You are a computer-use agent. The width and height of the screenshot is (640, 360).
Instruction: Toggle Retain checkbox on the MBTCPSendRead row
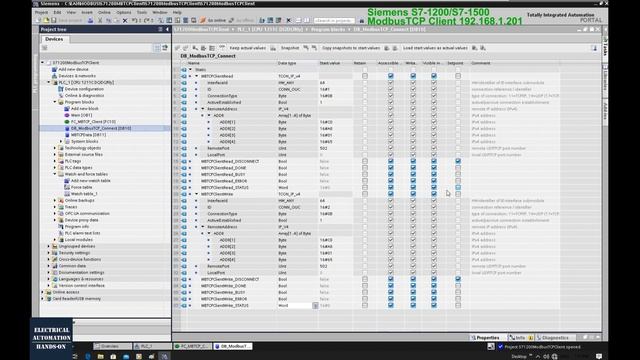(365, 76)
